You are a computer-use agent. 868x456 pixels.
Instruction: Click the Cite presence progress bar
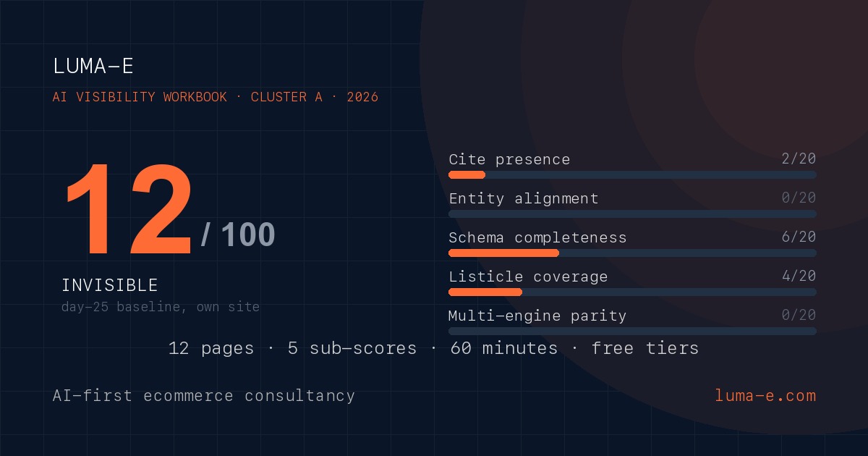click(632, 174)
